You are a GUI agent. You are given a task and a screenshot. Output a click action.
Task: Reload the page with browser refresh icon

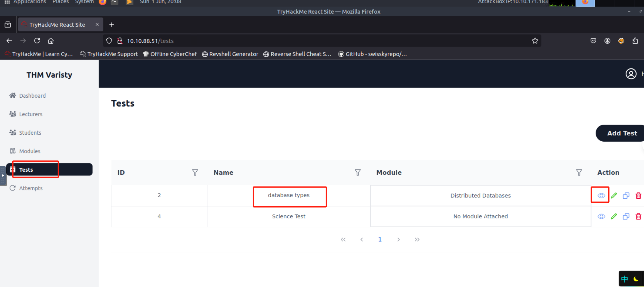pos(37,41)
